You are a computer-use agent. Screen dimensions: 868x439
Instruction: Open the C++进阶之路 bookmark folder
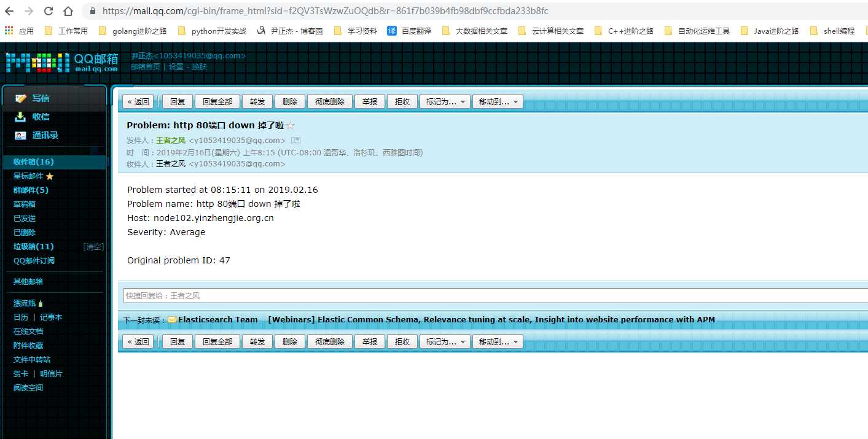point(624,31)
